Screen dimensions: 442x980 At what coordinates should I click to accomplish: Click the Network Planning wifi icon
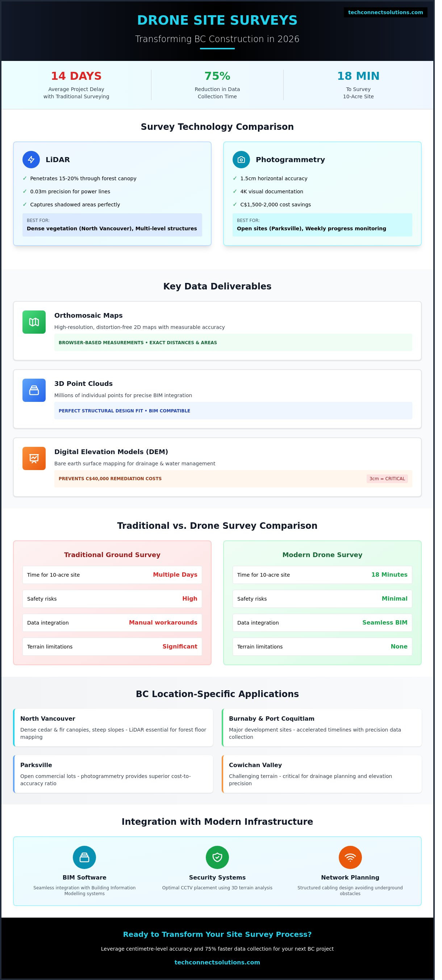[350, 857]
